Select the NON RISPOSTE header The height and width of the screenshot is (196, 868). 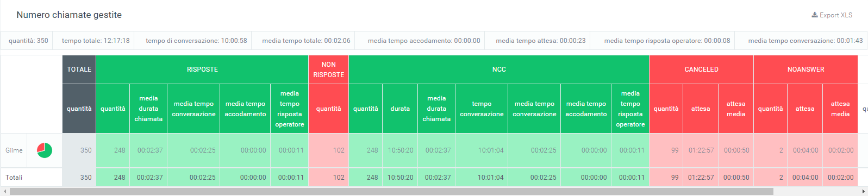[x=328, y=69]
